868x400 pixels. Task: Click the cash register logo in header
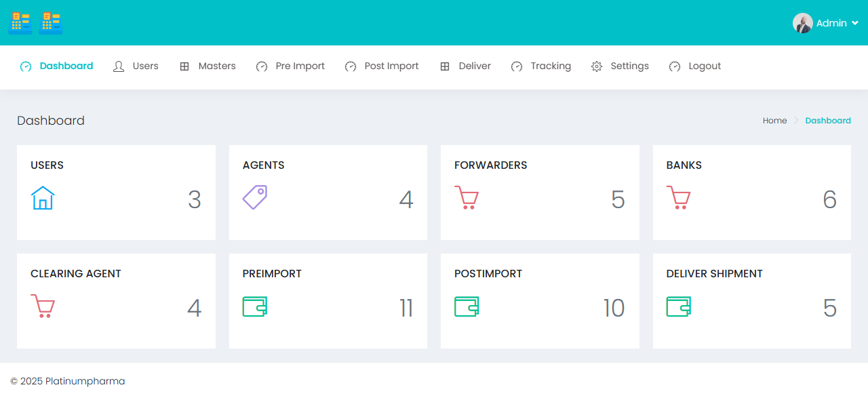coord(20,23)
